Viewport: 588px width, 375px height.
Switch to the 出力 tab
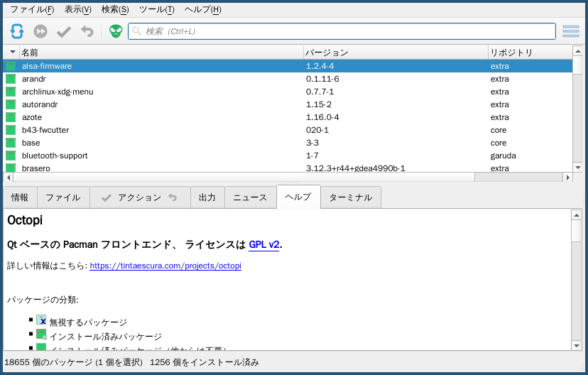tap(207, 197)
